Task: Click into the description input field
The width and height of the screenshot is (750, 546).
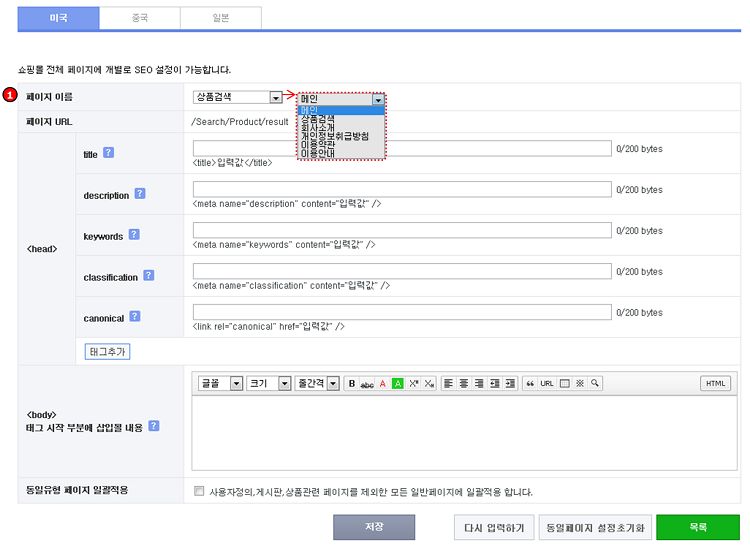Action: click(402, 189)
